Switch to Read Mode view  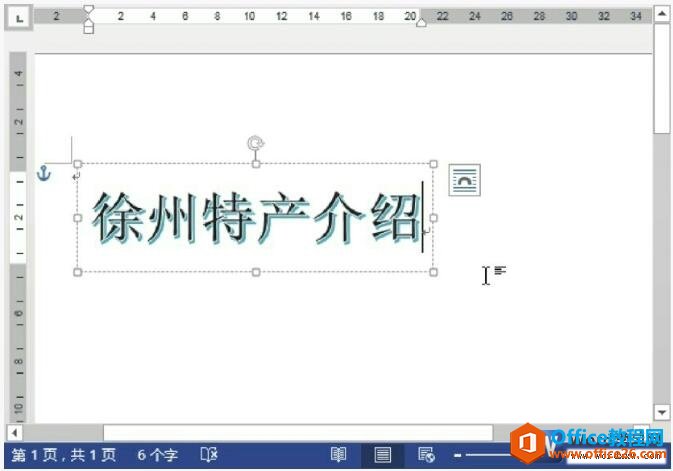pyautogui.click(x=338, y=455)
